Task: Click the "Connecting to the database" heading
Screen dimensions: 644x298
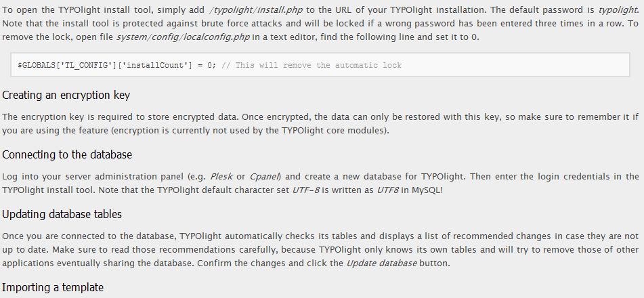Action: click(x=67, y=155)
